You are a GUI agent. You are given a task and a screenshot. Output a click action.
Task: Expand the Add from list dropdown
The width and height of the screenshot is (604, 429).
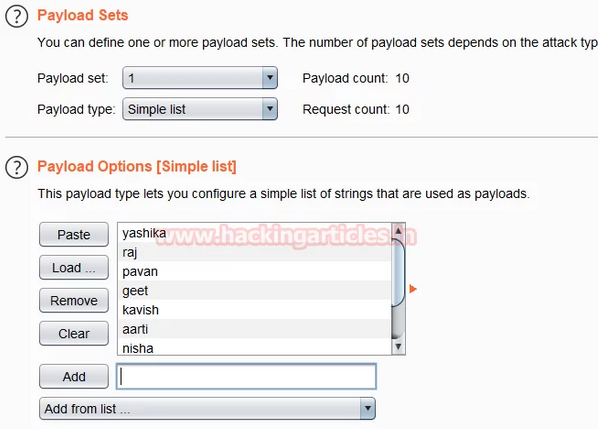point(207,408)
